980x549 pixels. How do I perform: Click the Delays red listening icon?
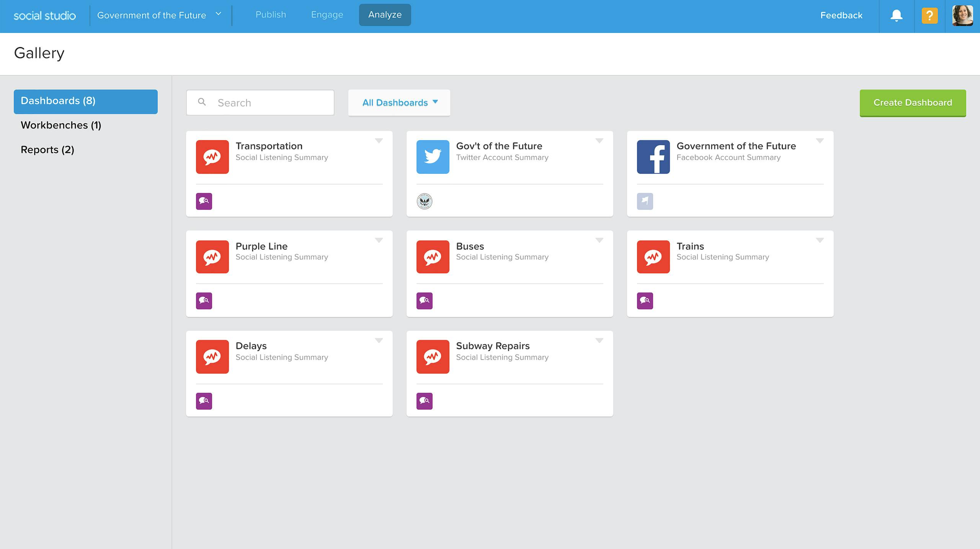212,357
